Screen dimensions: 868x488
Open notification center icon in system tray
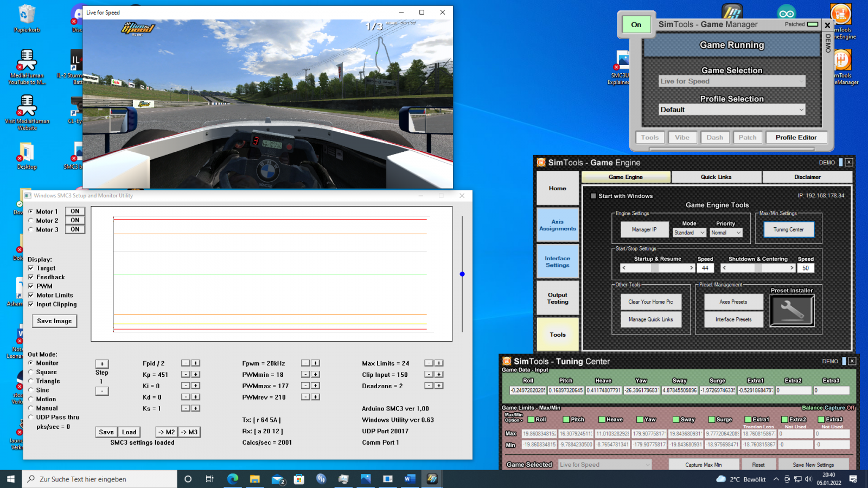click(x=853, y=479)
